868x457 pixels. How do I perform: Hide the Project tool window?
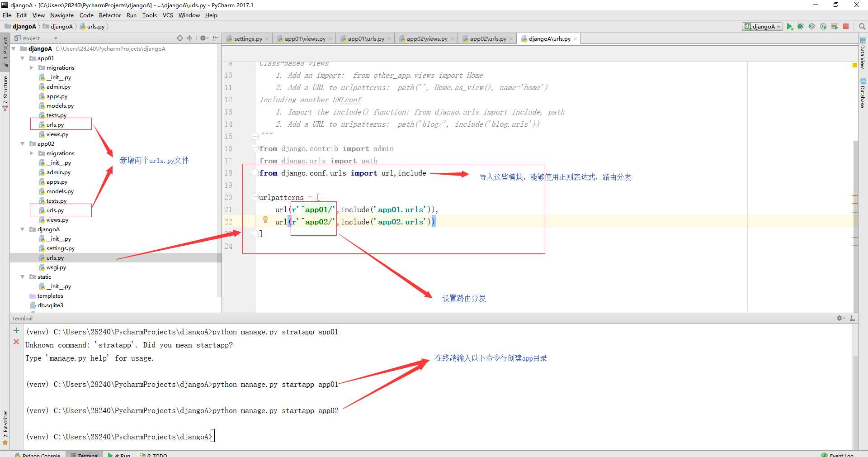coord(215,38)
